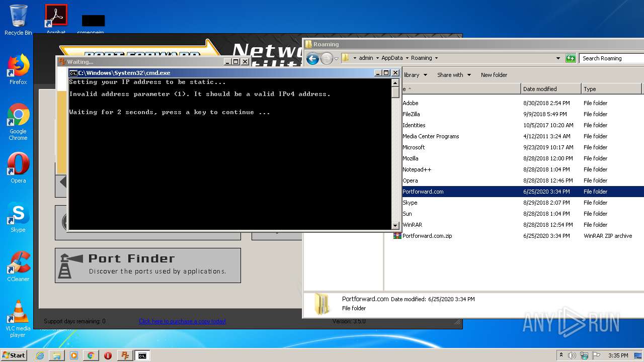Switch to Port Forward taskbar item
The width and height of the screenshot is (644, 362).
point(125,355)
